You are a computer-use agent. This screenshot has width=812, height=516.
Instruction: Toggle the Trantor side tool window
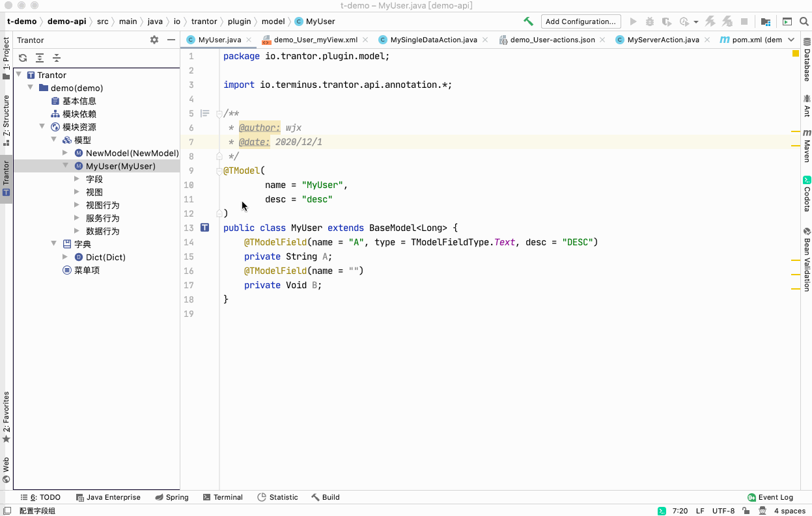click(7, 179)
